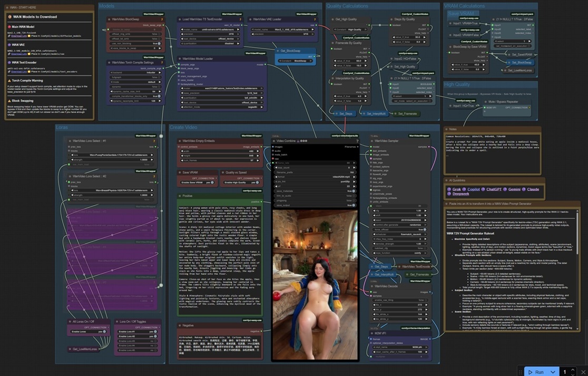Click the help icon on Load WanVideo T5 TextEncoder

[x=240, y=20]
